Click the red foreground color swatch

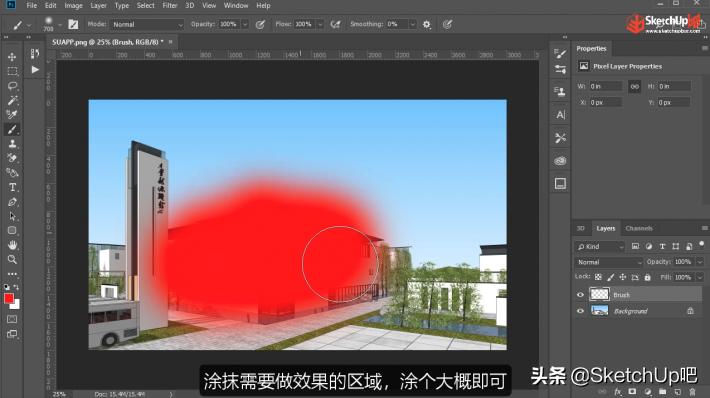[x=9, y=298]
